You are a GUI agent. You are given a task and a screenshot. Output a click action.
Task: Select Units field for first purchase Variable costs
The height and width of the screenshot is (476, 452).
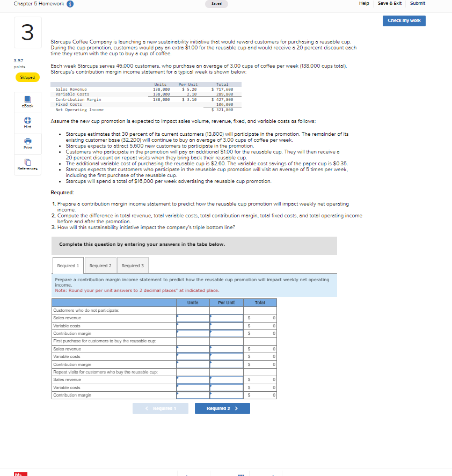pyautogui.click(x=193, y=356)
